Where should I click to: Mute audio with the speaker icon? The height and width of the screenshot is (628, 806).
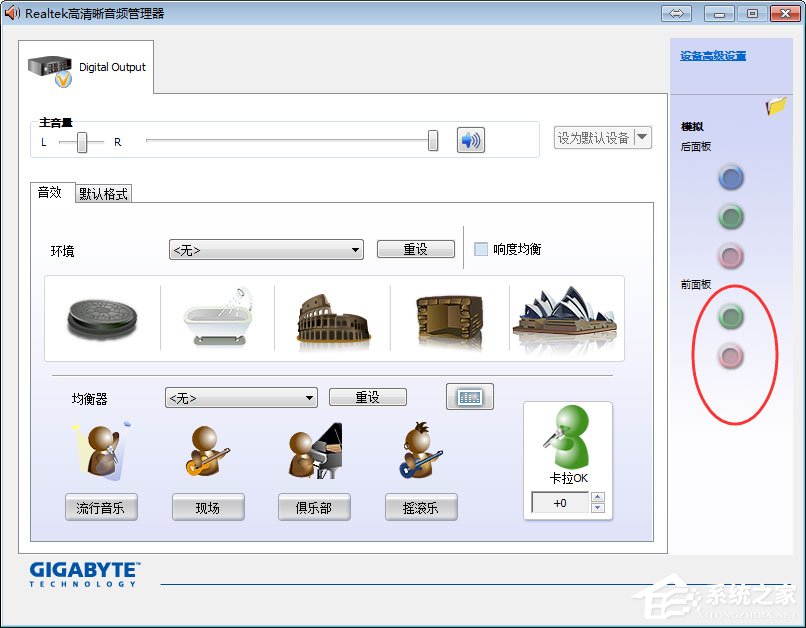[x=469, y=137]
